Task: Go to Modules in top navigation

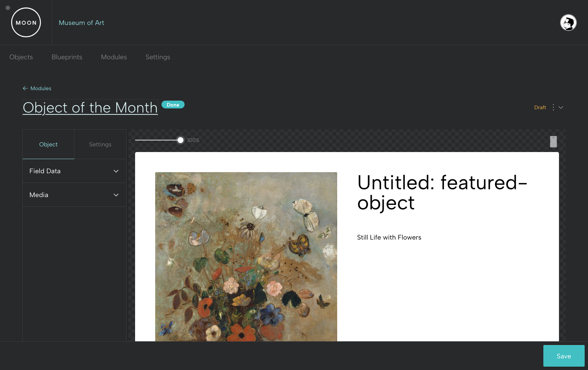Action: (114, 57)
